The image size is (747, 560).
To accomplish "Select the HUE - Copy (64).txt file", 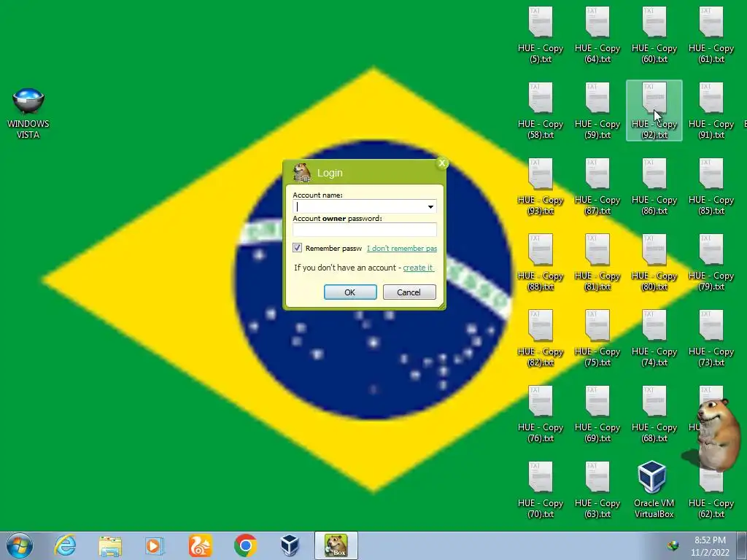I will 597,35.
